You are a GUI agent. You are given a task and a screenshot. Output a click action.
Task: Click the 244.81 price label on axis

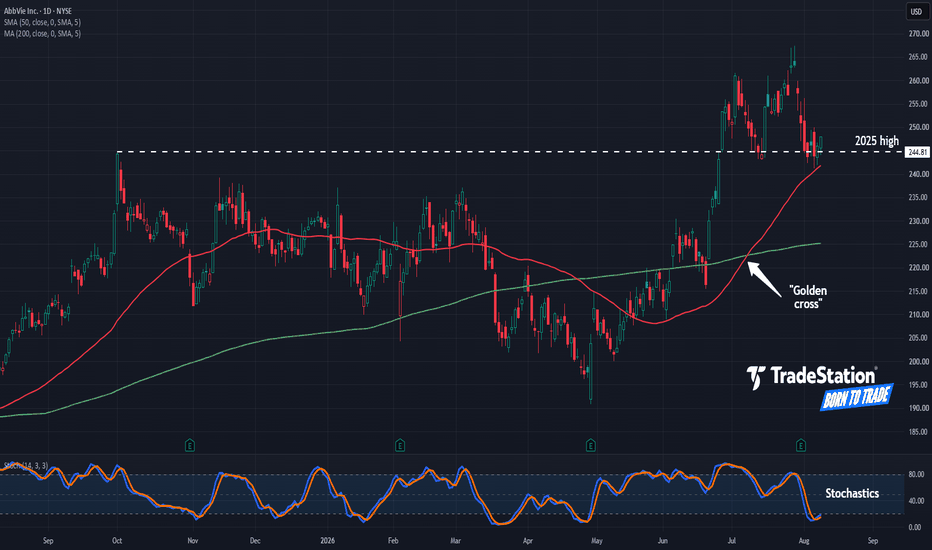(917, 152)
